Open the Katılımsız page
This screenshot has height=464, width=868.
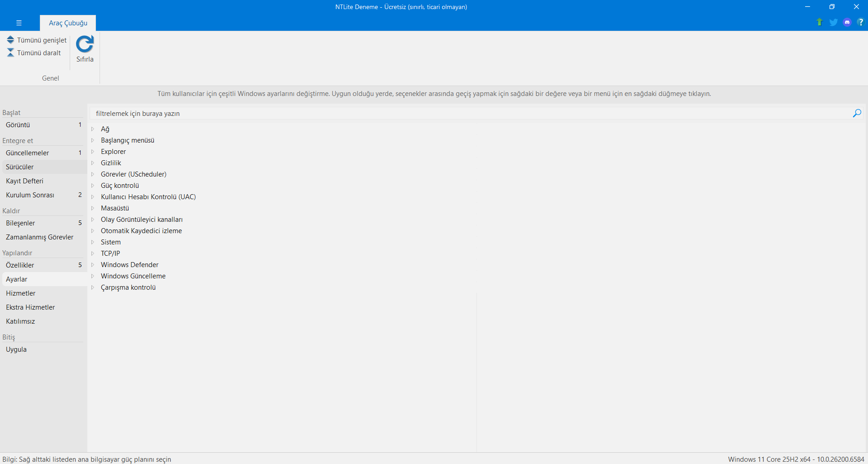click(44, 321)
